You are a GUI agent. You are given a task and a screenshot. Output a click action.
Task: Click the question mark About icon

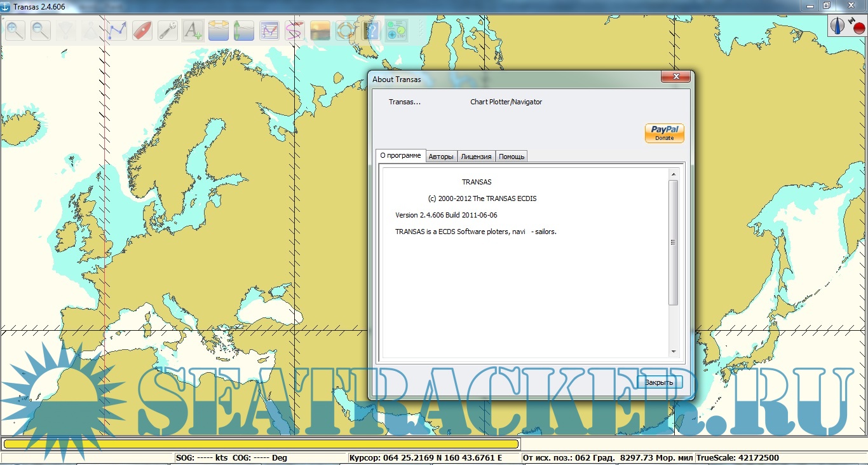tap(371, 30)
